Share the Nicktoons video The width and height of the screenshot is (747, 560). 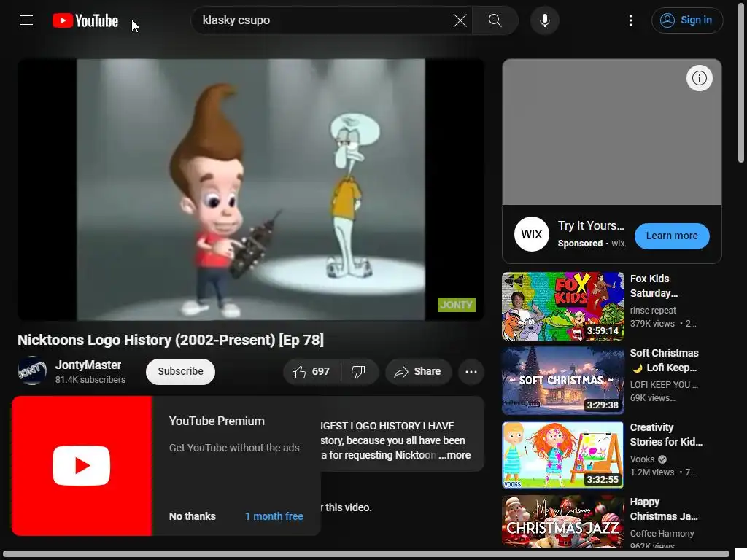(418, 371)
